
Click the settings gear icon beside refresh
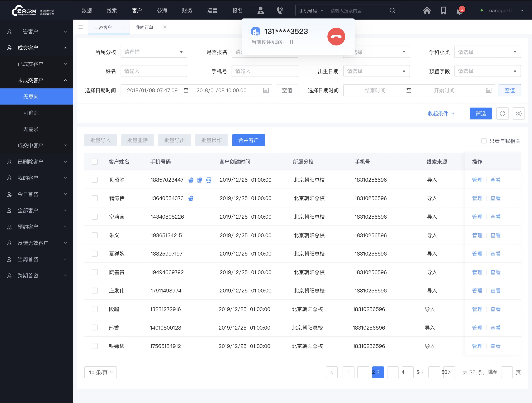[518, 113]
